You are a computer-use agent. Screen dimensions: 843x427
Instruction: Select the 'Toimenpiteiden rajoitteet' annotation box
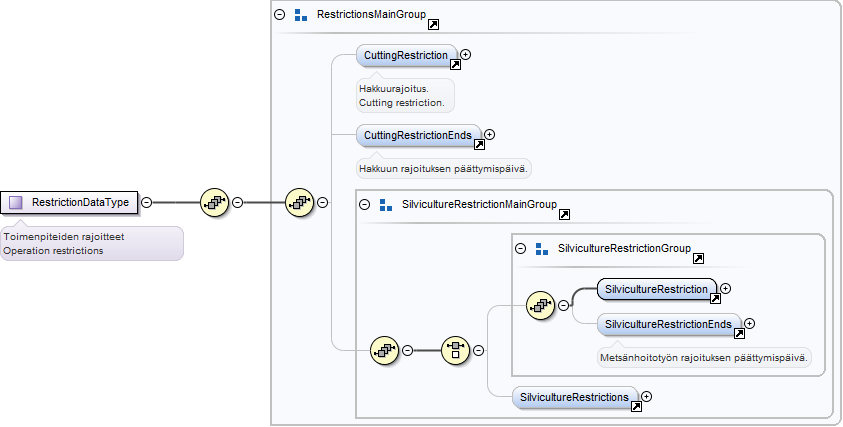91,244
